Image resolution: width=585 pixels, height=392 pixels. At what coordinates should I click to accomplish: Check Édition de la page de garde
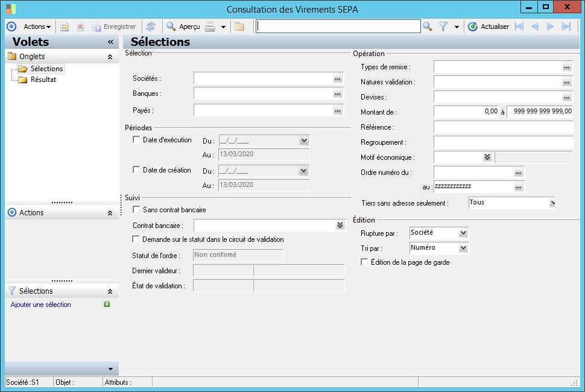tap(364, 262)
